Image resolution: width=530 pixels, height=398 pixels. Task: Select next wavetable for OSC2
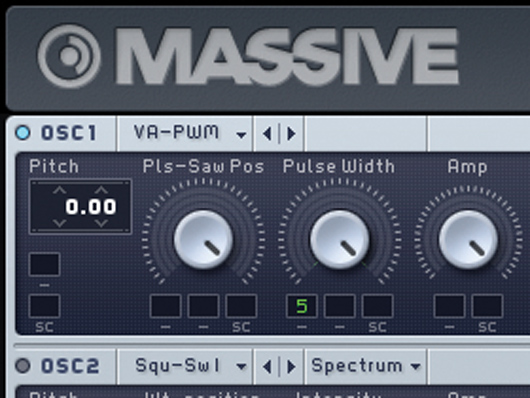291,367
